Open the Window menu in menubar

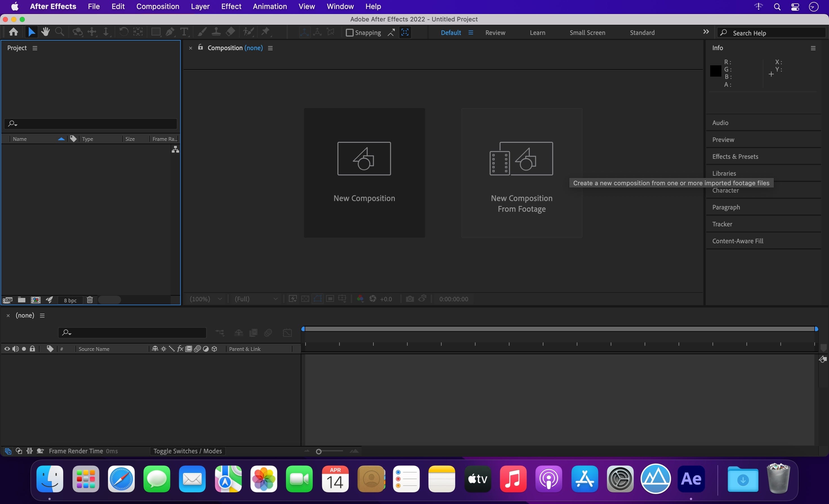pos(340,6)
